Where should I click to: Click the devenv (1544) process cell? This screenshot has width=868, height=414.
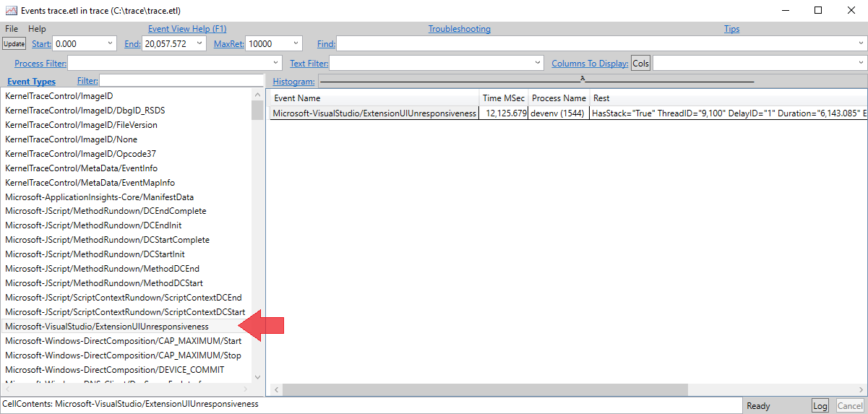tap(559, 113)
